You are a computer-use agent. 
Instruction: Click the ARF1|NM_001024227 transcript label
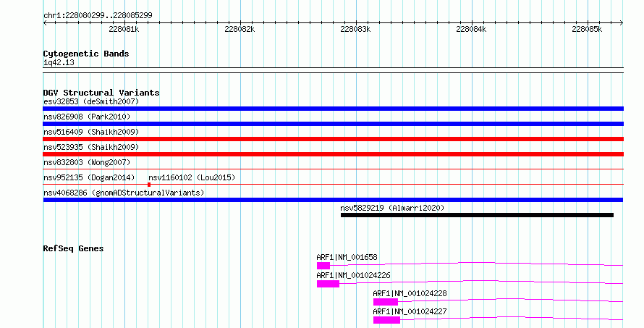(410, 311)
